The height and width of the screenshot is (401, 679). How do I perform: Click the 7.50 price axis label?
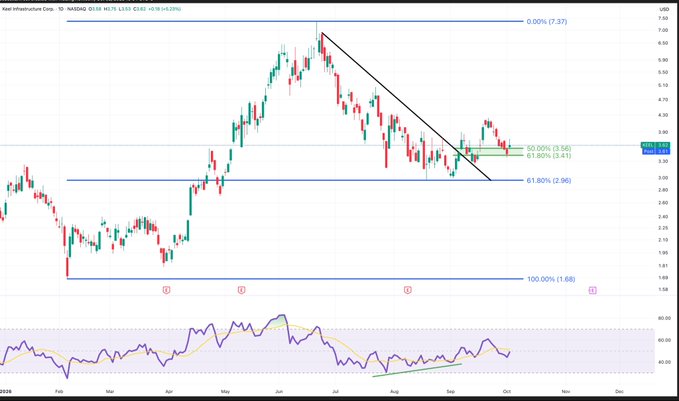point(663,18)
